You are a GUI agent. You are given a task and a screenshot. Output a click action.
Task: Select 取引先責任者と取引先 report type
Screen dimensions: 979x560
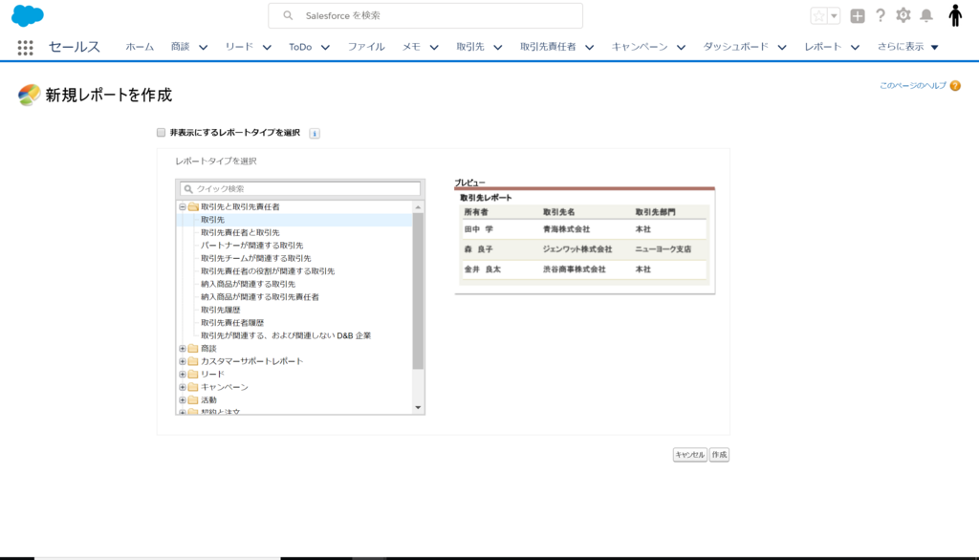coord(240,232)
